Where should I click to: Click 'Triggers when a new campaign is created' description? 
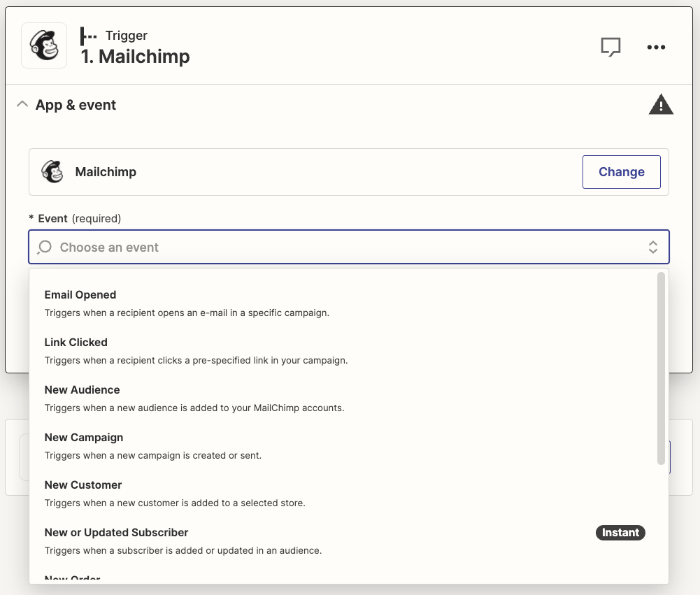[x=153, y=455]
